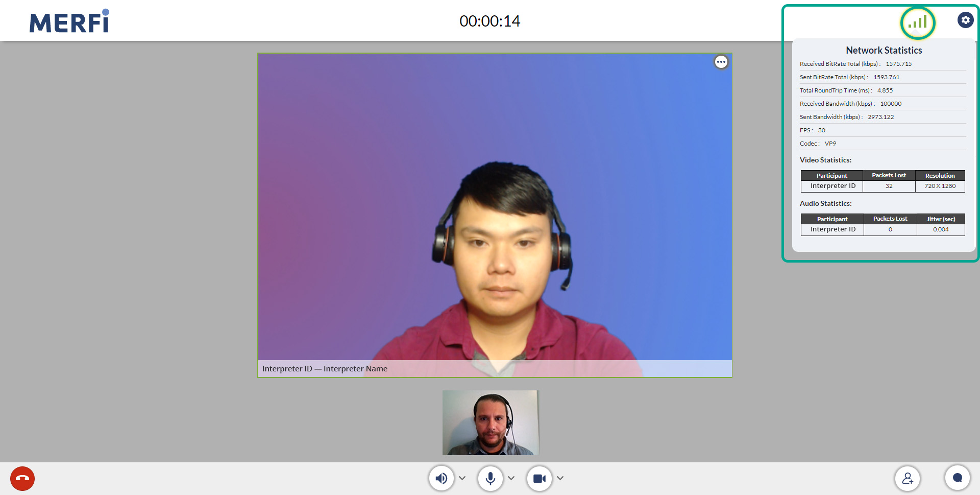The image size is (980, 495).
Task: Click the call timer display
Action: coord(489,21)
